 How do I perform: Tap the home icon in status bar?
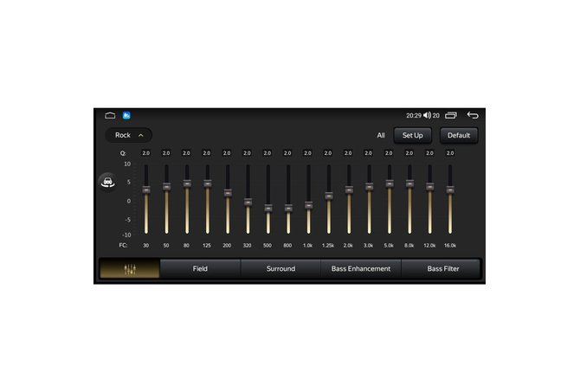(110, 115)
